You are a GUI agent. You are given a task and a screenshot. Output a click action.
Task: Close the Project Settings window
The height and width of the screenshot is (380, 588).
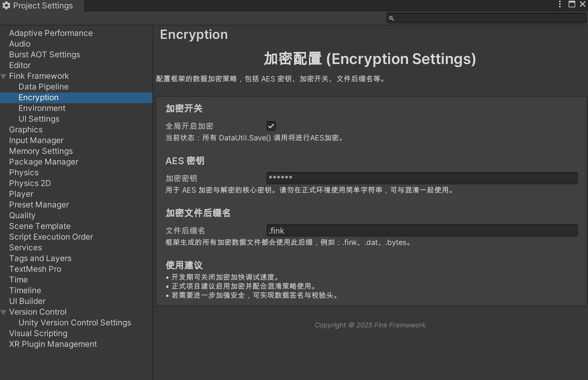(x=583, y=4)
